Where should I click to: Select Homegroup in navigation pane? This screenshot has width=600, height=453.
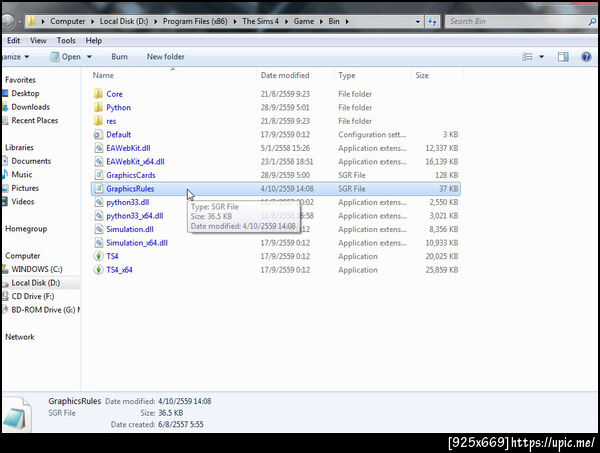(x=26, y=229)
